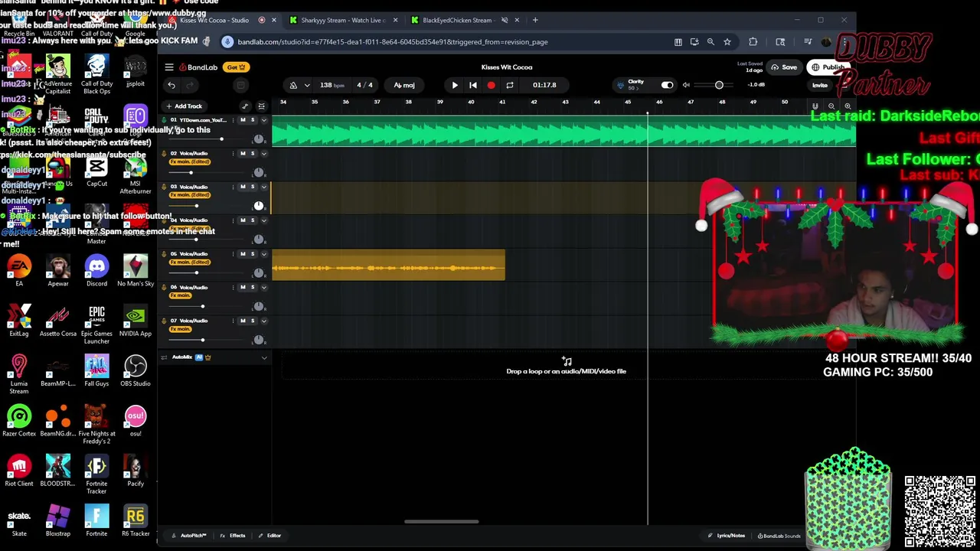Open the AutoPitch panel tab

click(189, 536)
